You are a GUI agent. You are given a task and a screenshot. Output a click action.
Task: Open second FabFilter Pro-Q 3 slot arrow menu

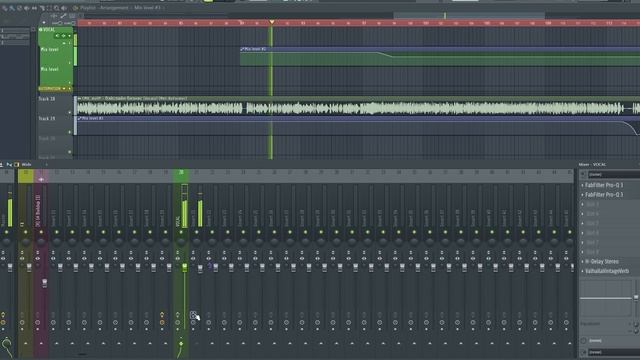pyautogui.click(x=582, y=195)
